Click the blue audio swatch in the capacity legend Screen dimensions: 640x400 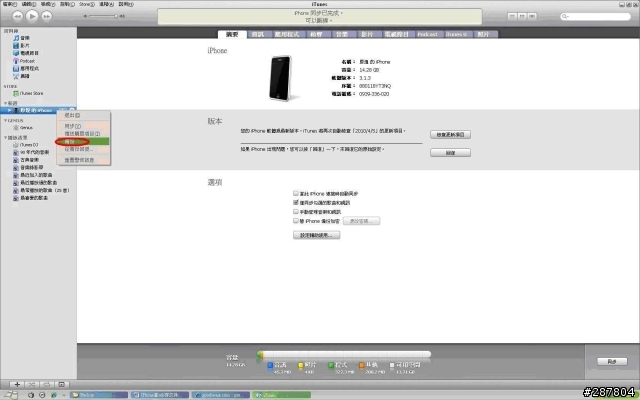click(270, 365)
